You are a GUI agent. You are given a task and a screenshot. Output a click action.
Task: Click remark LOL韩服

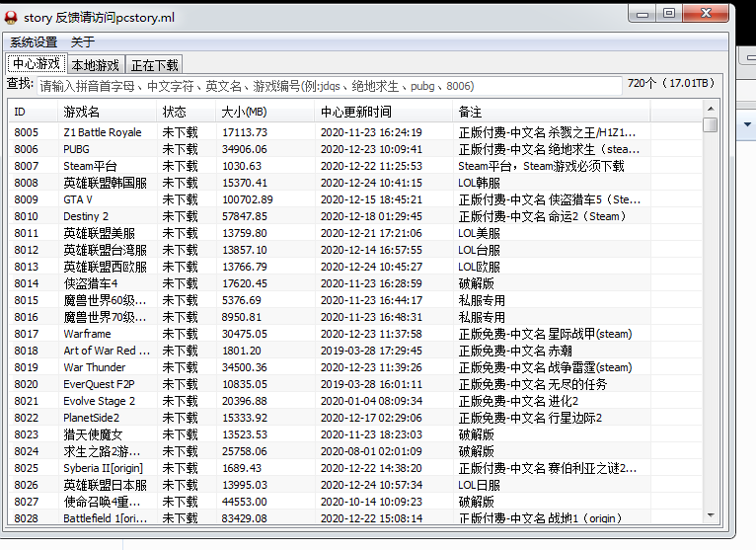pyautogui.click(x=480, y=183)
